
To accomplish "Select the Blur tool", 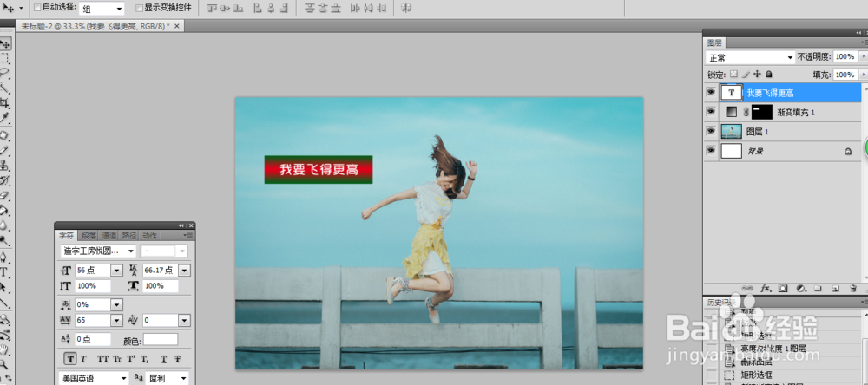I will pyautogui.click(x=5, y=225).
